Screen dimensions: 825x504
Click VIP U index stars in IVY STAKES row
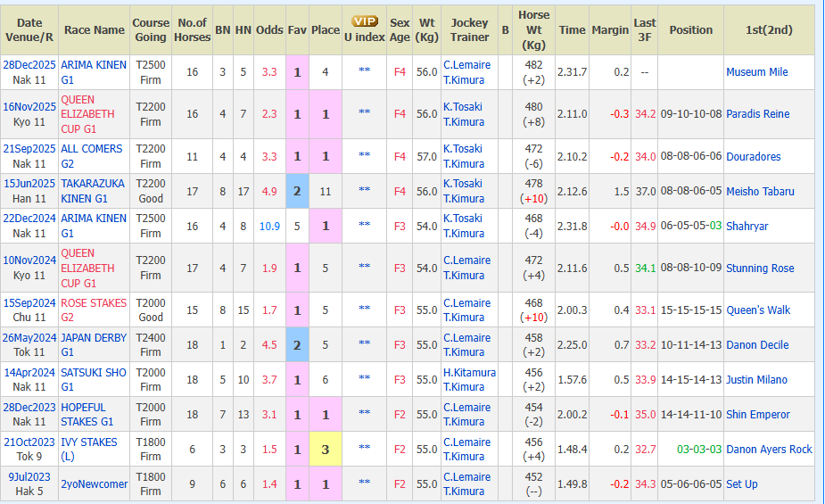(x=364, y=448)
